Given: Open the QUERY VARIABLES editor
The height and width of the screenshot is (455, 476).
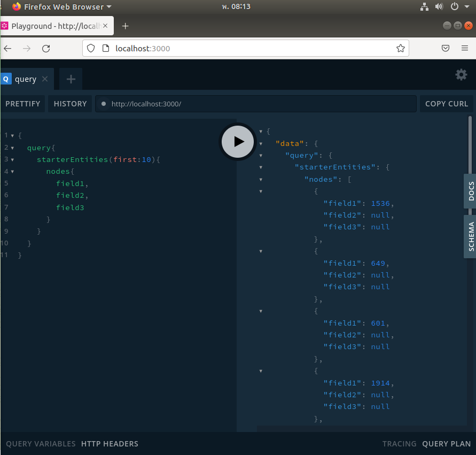Looking at the screenshot, I should pos(41,444).
